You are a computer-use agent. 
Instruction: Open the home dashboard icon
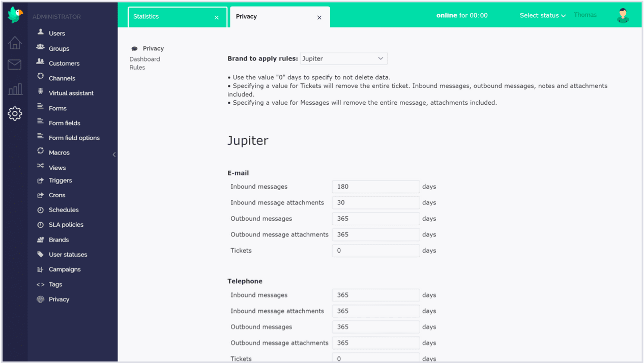[14, 43]
